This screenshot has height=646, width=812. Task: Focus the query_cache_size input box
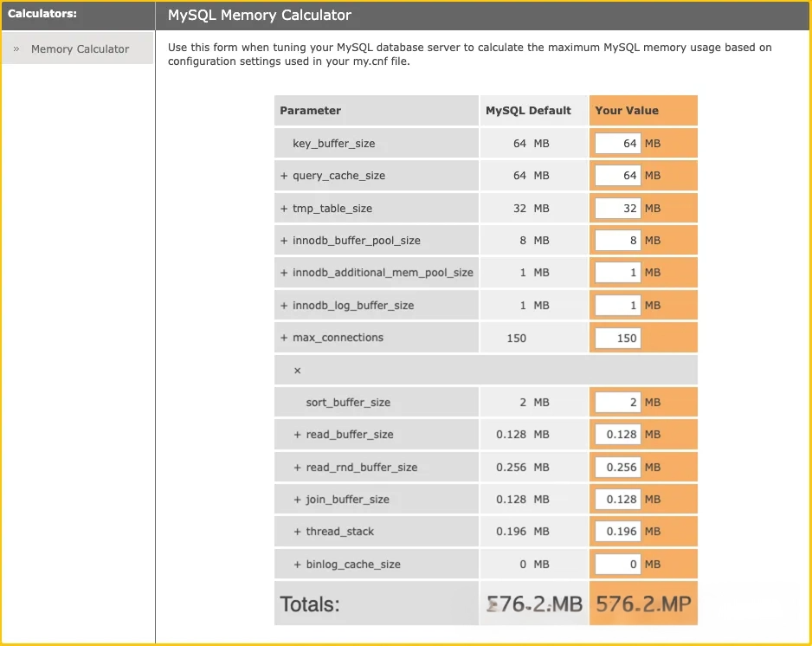[618, 176]
